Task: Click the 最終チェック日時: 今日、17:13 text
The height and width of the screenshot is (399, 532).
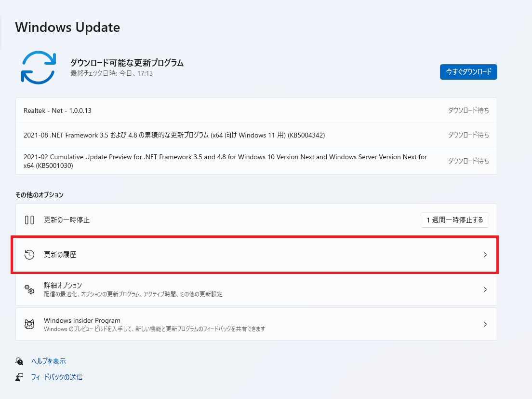Action: click(112, 73)
